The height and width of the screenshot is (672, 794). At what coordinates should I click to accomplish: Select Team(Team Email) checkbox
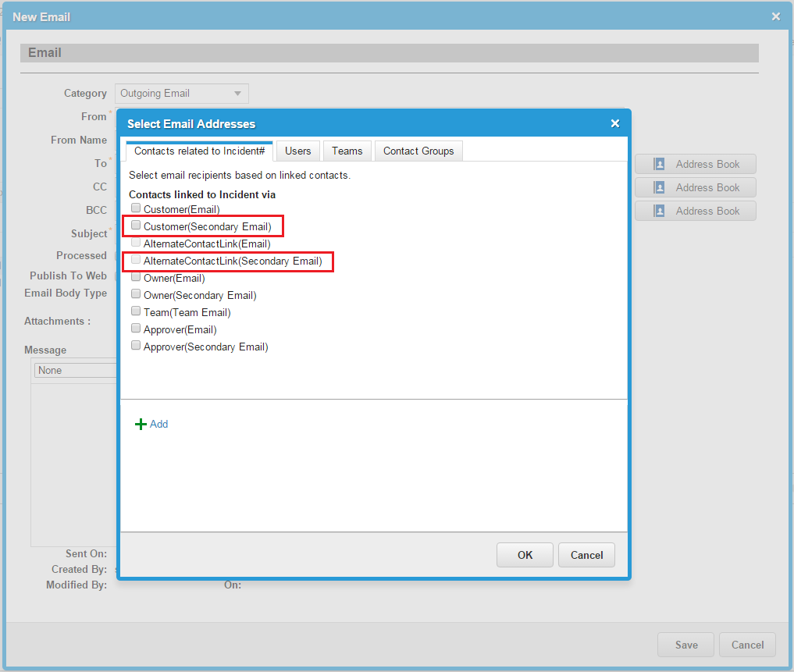[x=136, y=311]
